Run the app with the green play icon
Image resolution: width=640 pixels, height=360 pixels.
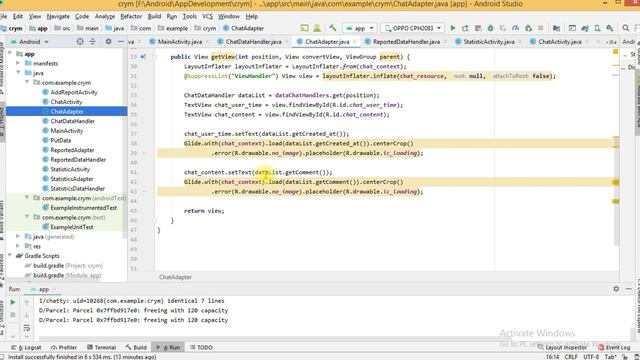coord(453,28)
